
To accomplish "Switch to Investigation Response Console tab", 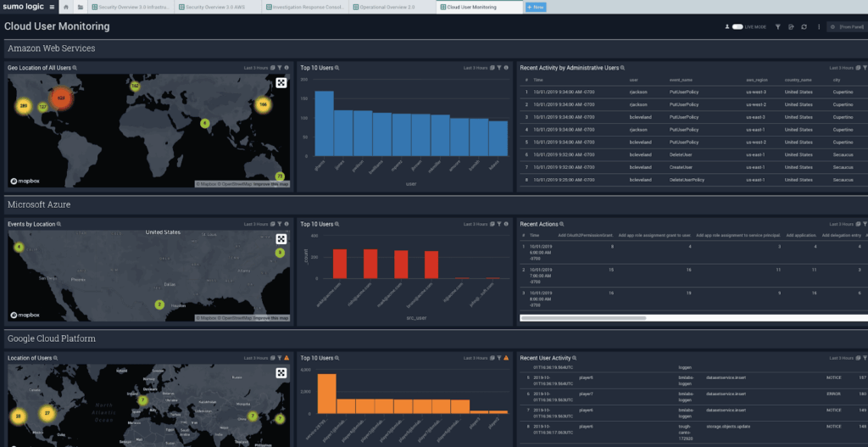I will click(x=305, y=7).
